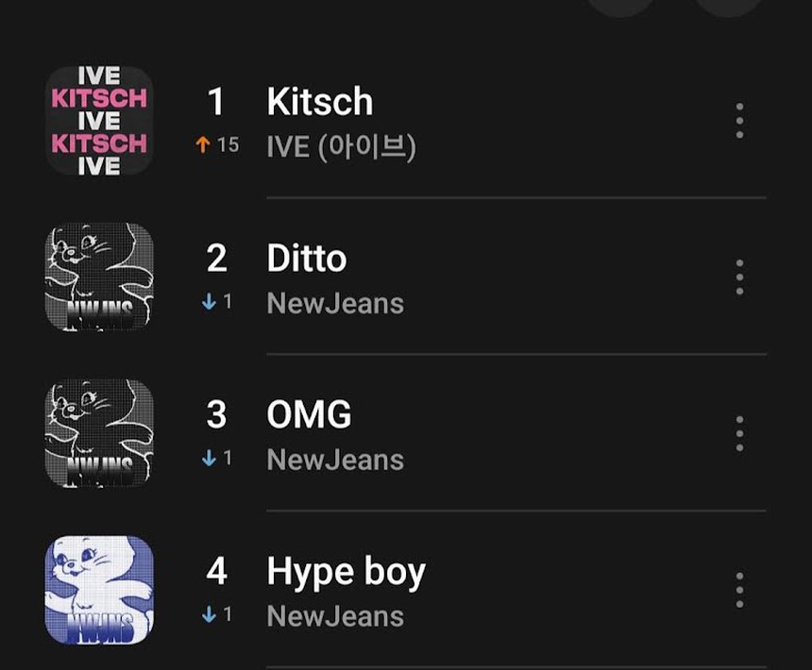Open more options for OMG

[739, 434]
